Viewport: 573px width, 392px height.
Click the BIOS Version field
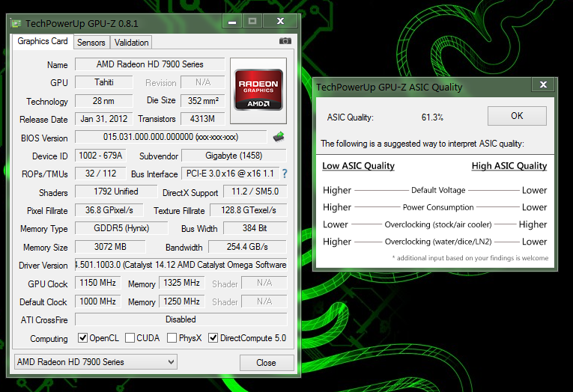point(171,137)
